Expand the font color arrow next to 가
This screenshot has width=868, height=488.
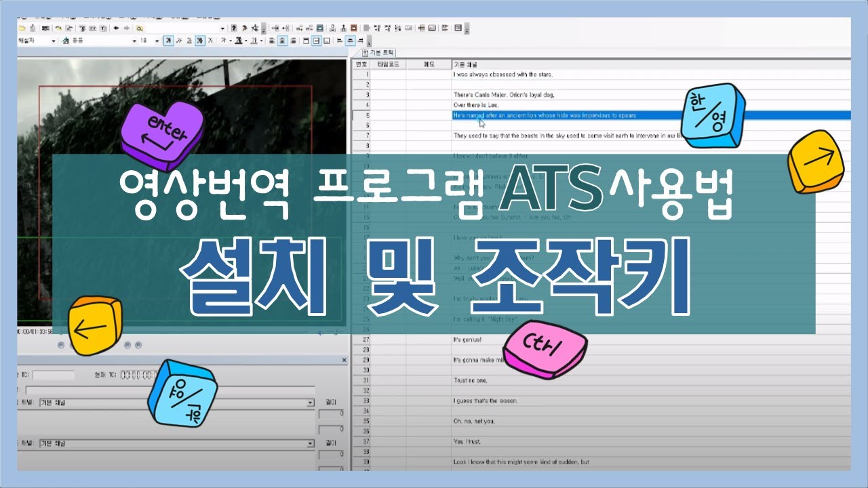[x=231, y=41]
